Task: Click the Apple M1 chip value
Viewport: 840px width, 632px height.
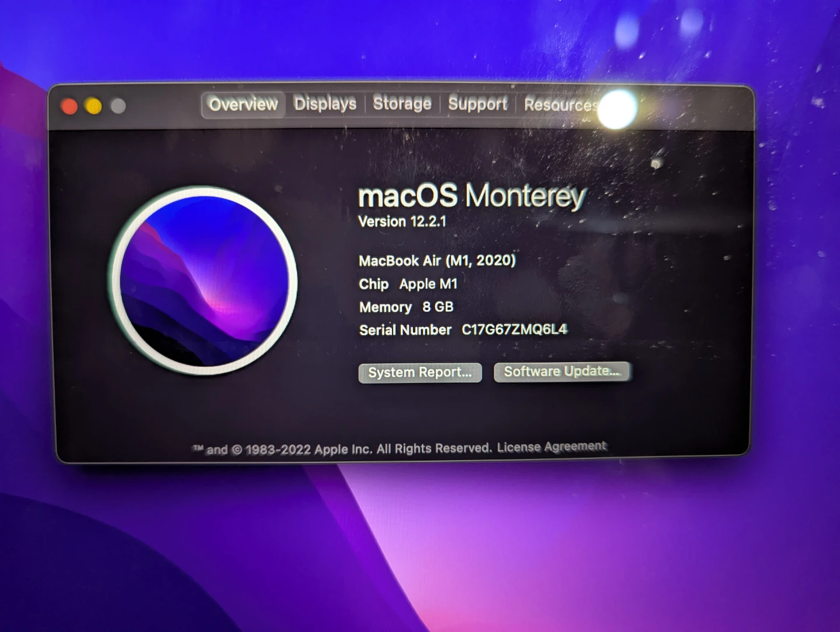Action: point(428,284)
